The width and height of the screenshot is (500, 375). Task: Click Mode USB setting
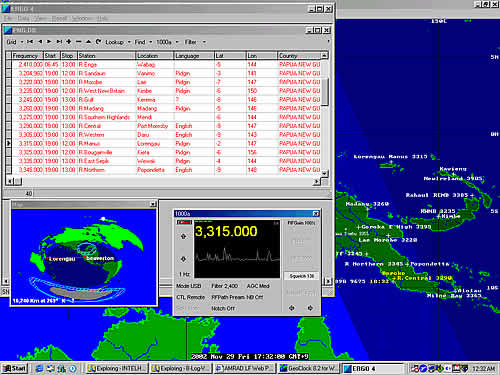point(189,286)
